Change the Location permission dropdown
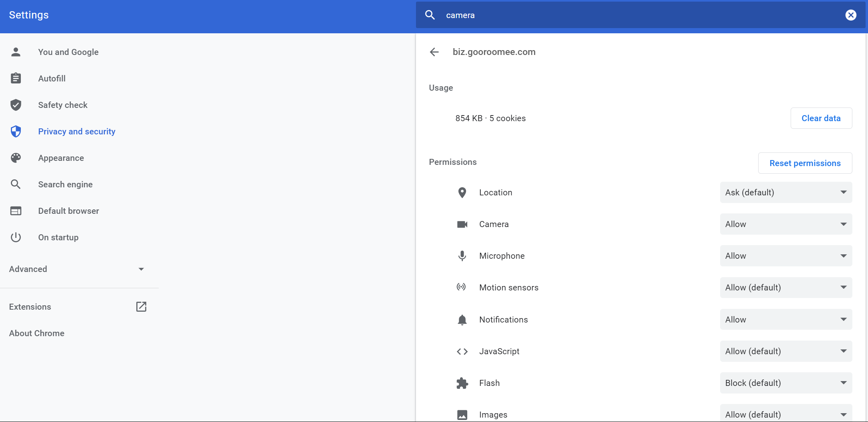 tap(785, 193)
